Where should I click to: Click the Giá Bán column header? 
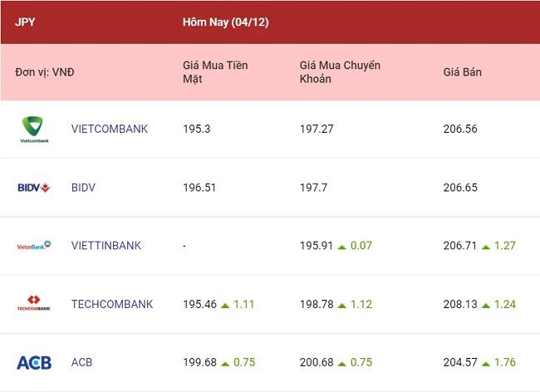click(x=462, y=72)
